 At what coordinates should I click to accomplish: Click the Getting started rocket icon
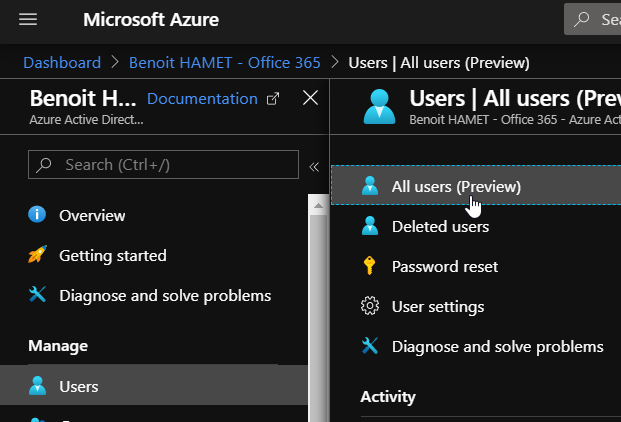(x=38, y=255)
